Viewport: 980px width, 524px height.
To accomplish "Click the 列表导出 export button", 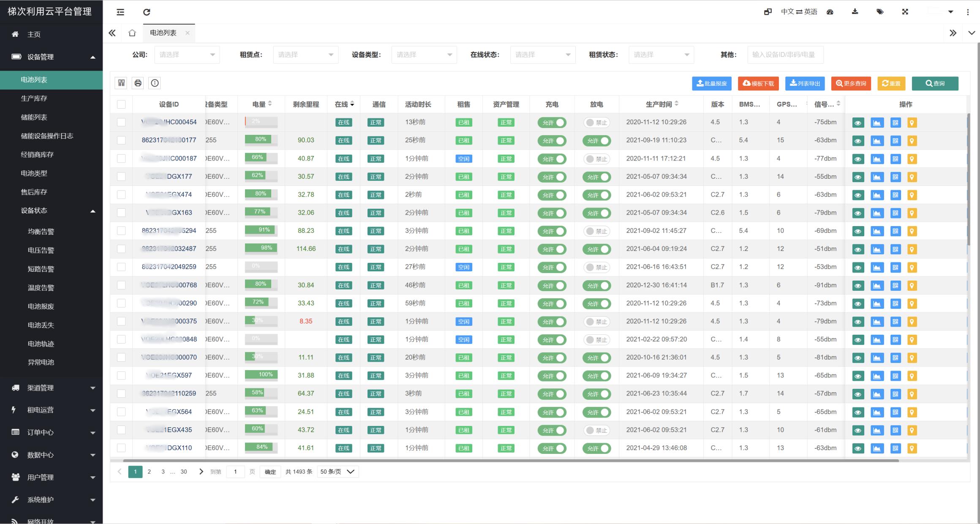I will tap(805, 84).
